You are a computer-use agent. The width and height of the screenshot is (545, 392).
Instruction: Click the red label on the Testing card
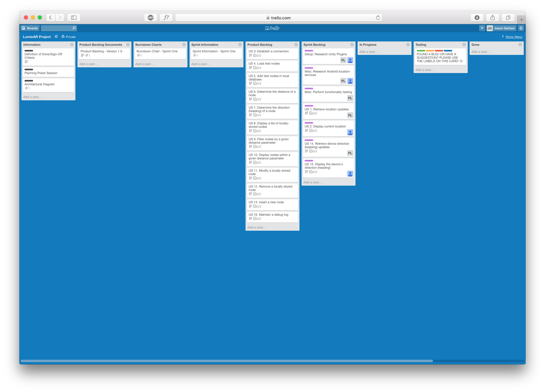439,51
